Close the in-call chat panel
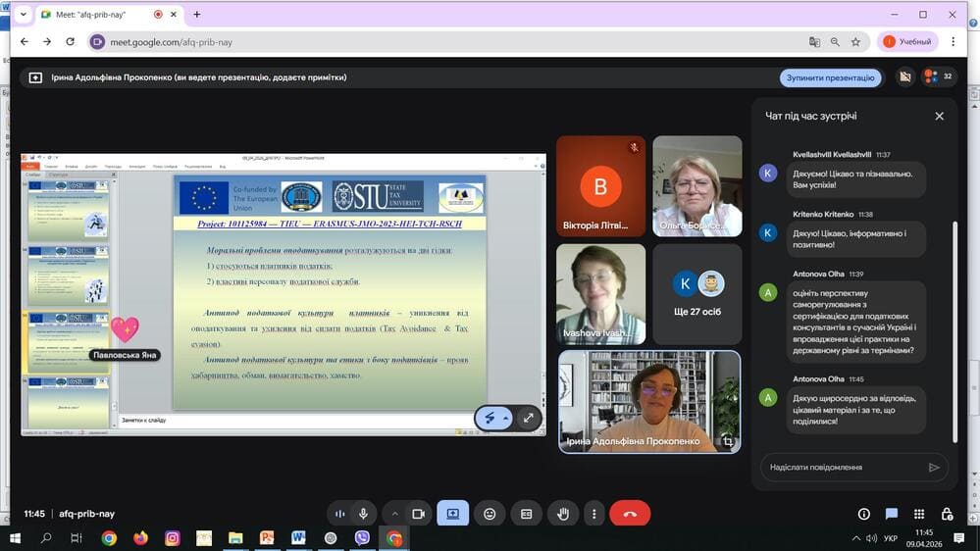Screen dimensions: 980x551 [x=939, y=116]
